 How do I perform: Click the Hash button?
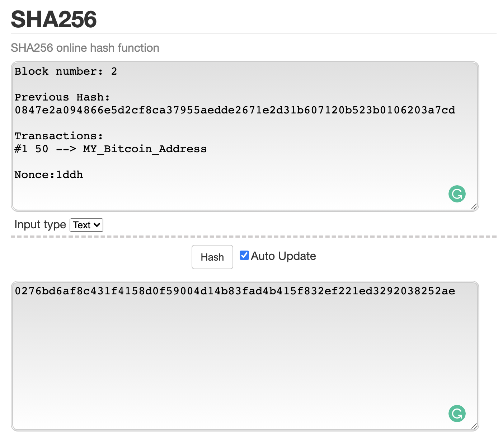[x=212, y=257]
